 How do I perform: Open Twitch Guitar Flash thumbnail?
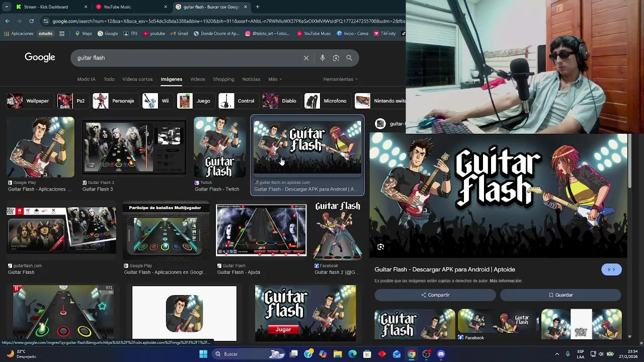(220, 147)
